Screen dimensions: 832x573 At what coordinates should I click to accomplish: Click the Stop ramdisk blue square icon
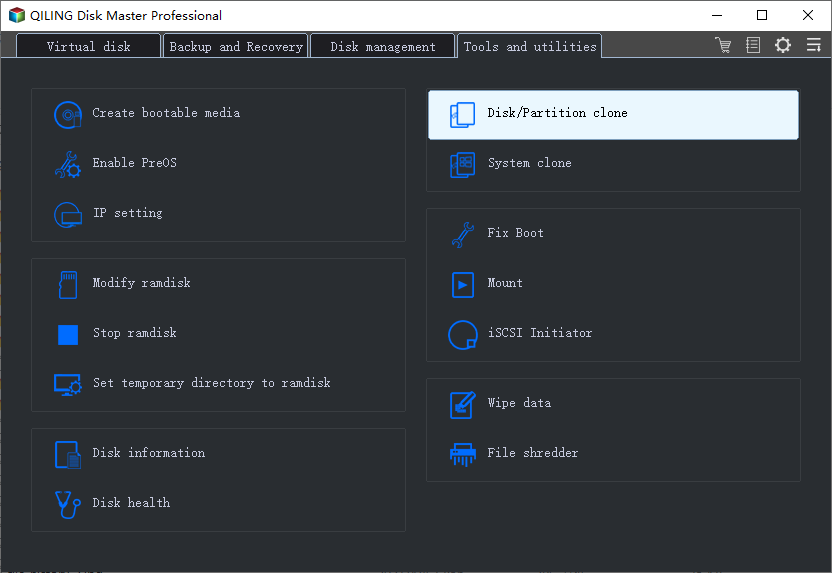click(x=68, y=335)
